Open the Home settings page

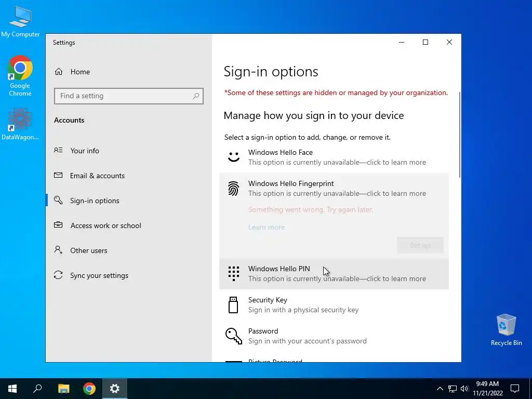[129, 72]
